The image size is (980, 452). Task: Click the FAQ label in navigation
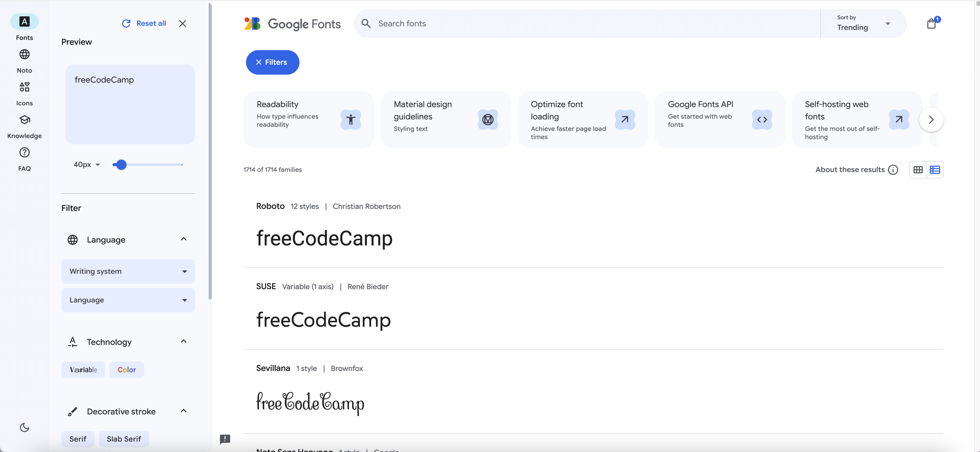click(24, 168)
